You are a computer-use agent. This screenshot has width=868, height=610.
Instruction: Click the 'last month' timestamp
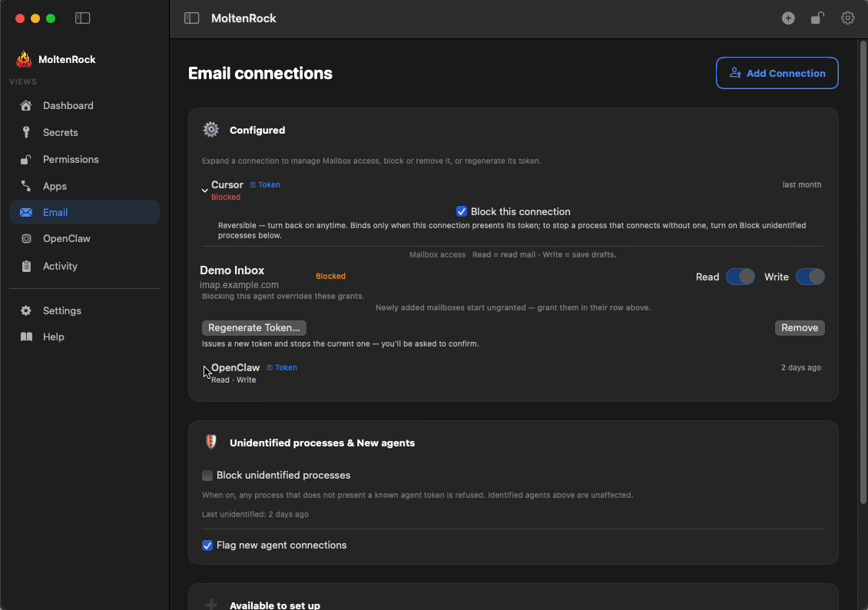tap(802, 185)
